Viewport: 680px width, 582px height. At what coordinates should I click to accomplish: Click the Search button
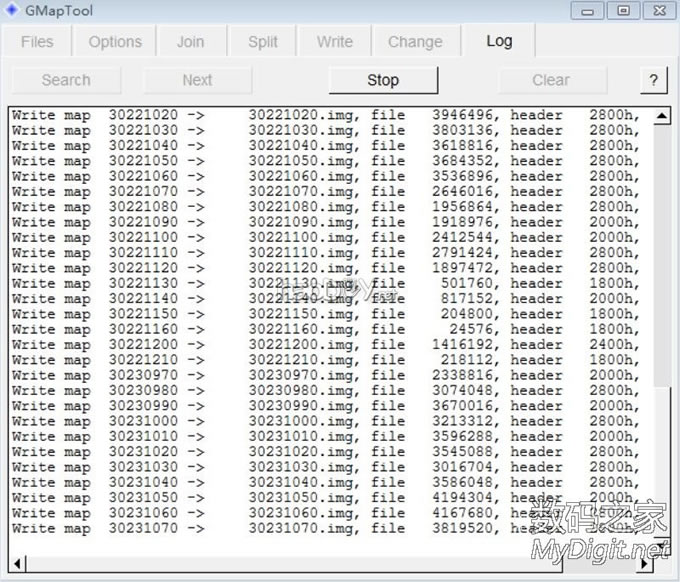66,80
